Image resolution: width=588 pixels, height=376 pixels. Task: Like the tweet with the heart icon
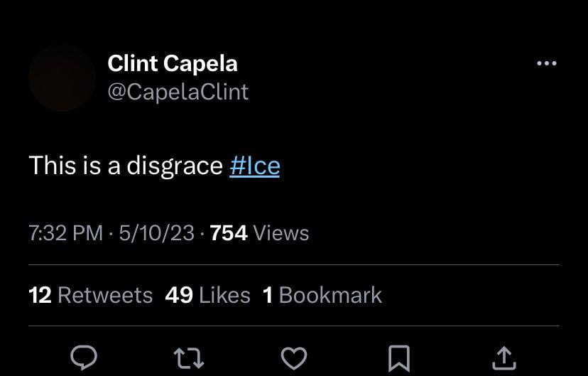[293, 358]
